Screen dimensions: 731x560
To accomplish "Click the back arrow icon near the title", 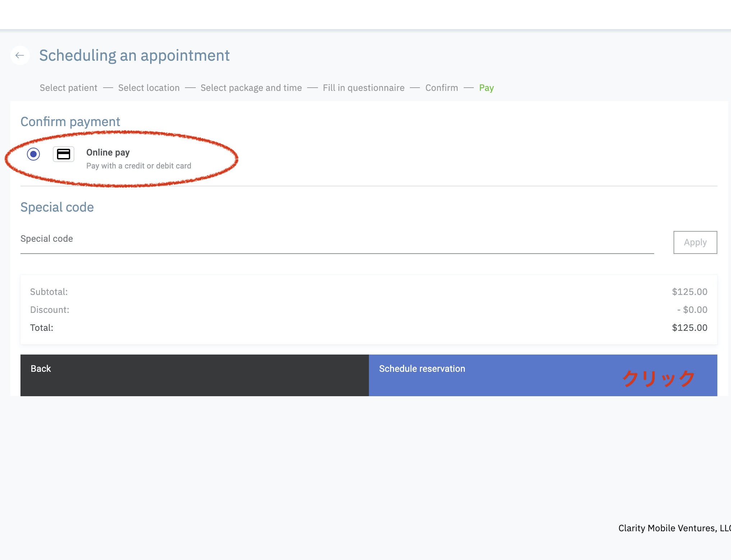I will pyautogui.click(x=20, y=55).
